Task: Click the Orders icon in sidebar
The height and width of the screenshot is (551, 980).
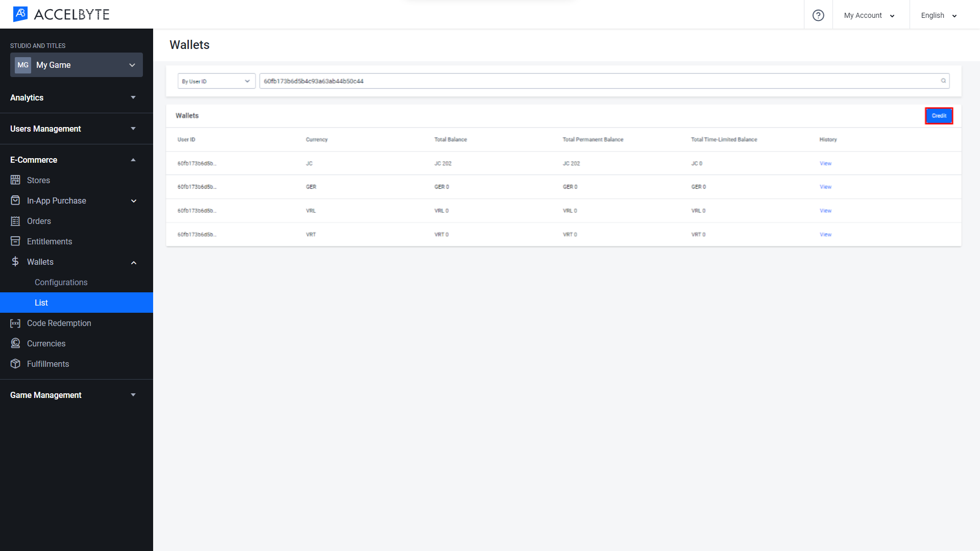Action: pos(15,221)
